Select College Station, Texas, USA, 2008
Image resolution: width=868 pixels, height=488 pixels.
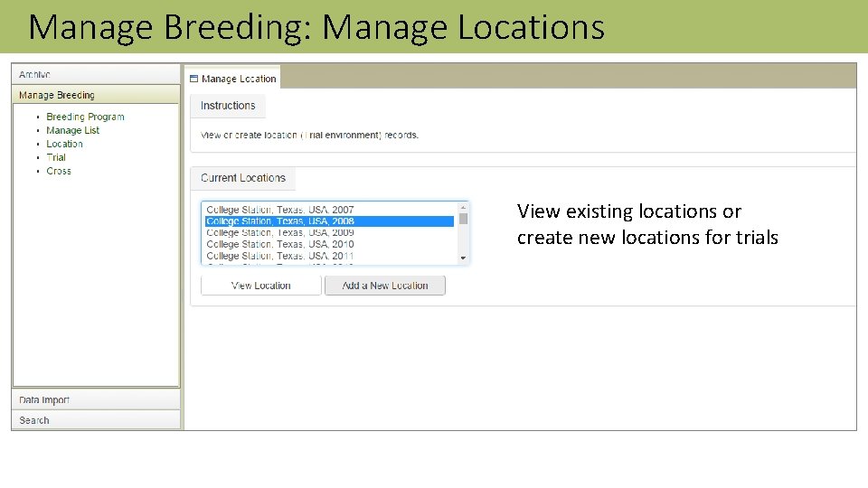tap(329, 221)
